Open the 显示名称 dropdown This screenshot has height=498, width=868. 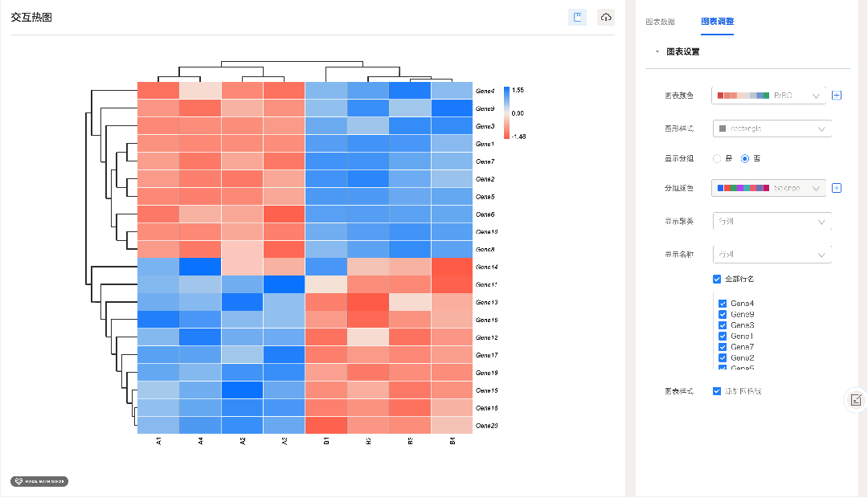point(771,255)
